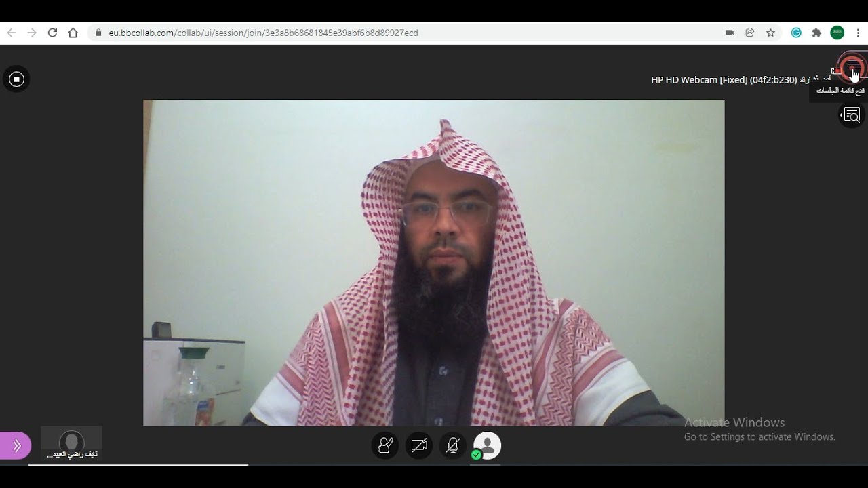View site lock security info
This screenshot has width=868, height=488.
click(x=99, y=33)
